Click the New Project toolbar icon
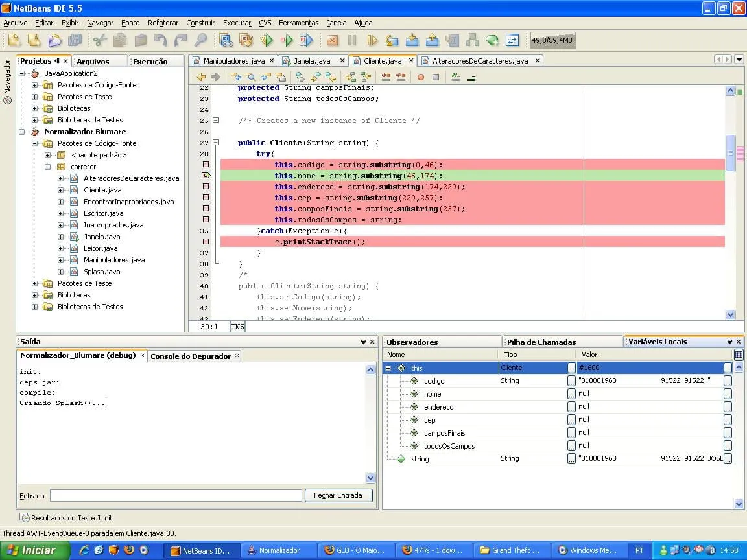The width and height of the screenshot is (747, 560). tap(34, 41)
